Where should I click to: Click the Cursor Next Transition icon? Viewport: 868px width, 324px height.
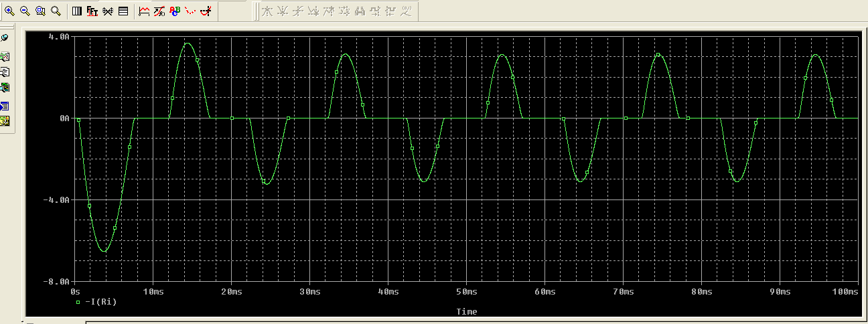pos(375,11)
